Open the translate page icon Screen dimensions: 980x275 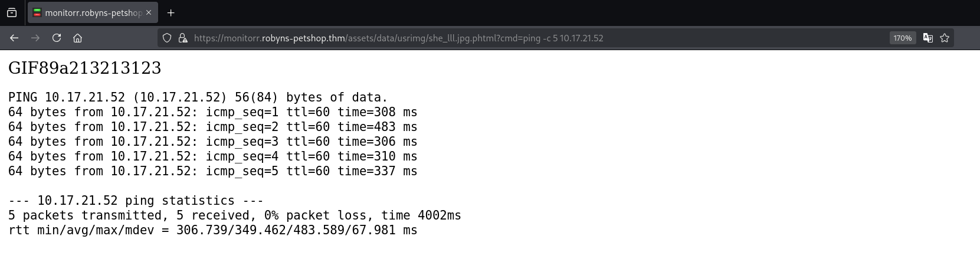pyautogui.click(x=927, y=38)
